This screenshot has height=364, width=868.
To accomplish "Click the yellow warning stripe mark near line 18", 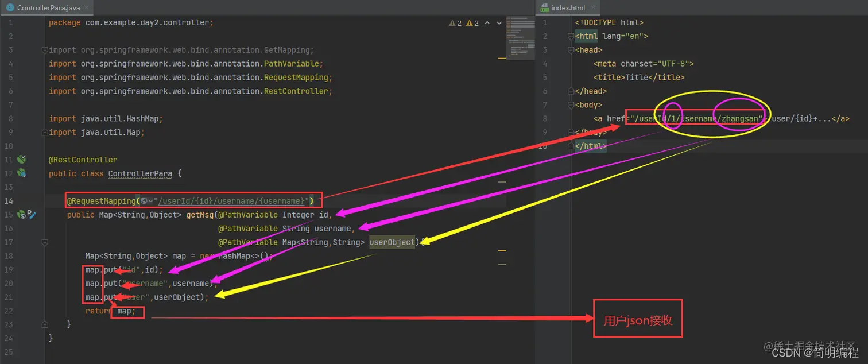I will [x=502, y=251].
